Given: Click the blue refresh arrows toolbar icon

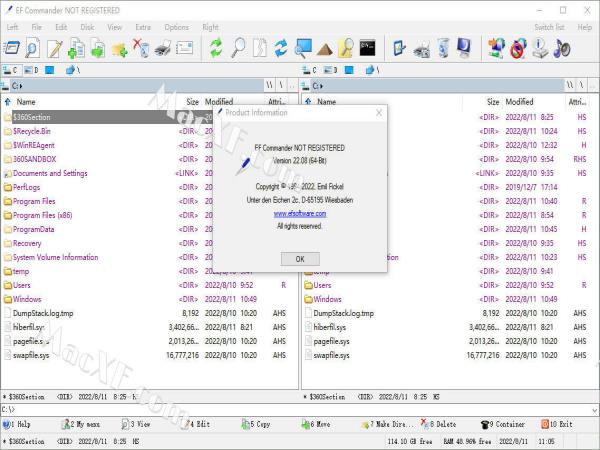Looking at the screenshot, I should [x=281, y=49].
